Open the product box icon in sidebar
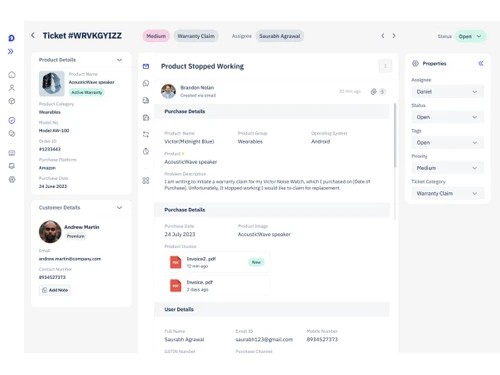The width and height of the screenshot is (500, 375). click(12, 101)
